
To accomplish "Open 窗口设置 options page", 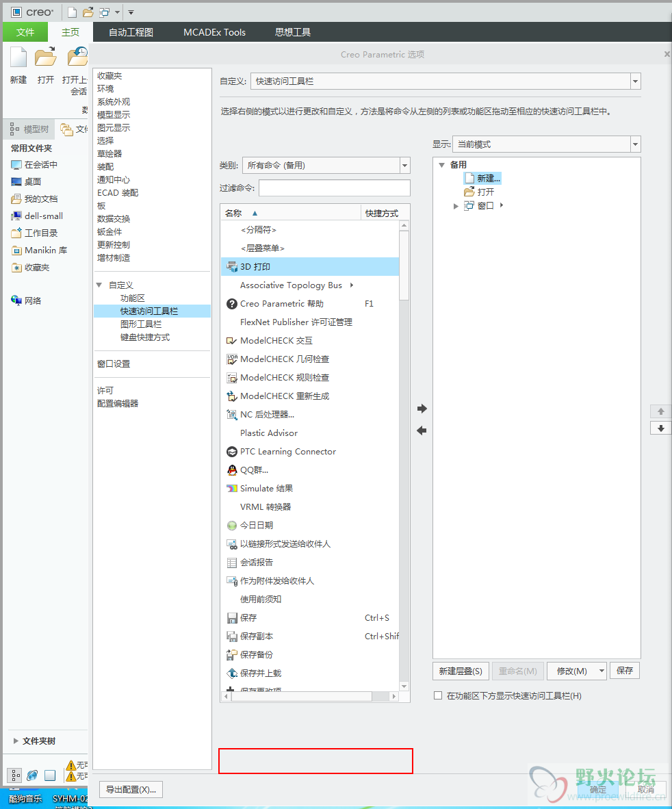I will (114, 363).
